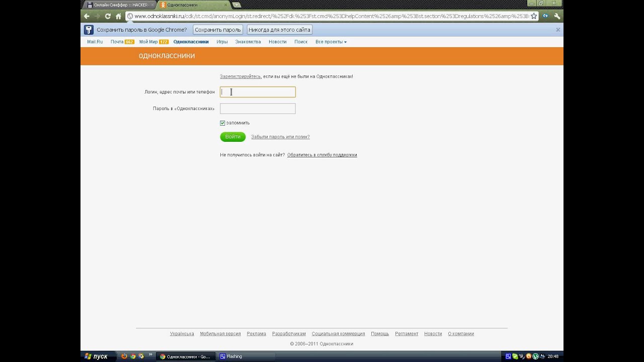Viewport: 644px width, 362px height.
Task: Open the Windows пуск start menu
Action: (97, 356)
